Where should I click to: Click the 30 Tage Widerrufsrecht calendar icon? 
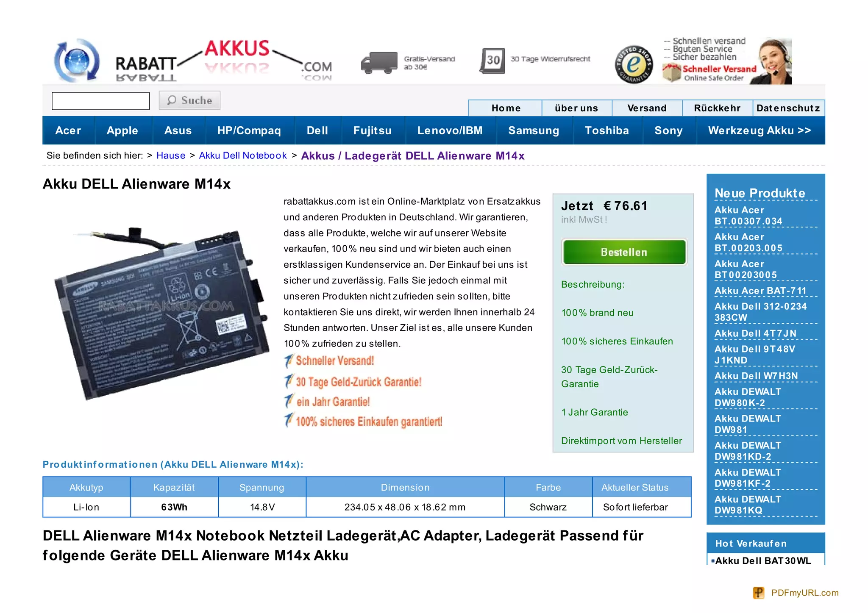coord(492,61)
